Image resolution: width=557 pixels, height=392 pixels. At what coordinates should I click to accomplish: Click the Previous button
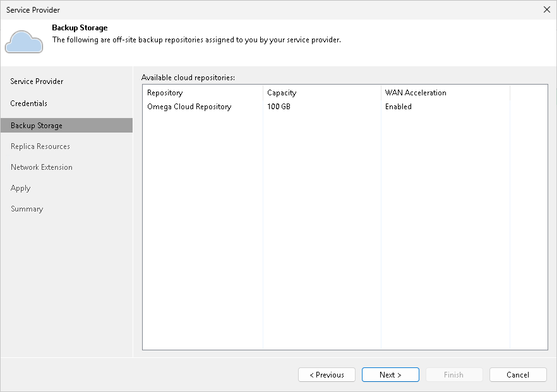326,374
